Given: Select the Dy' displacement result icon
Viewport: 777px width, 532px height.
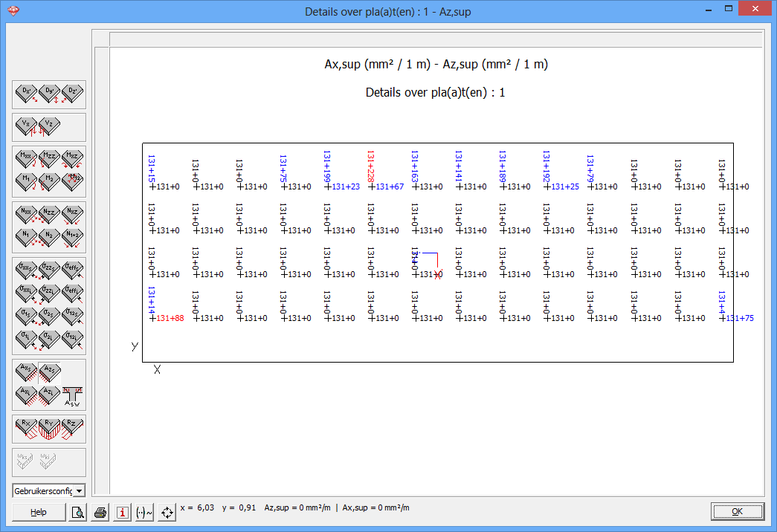Looking at the screenshot, I should click(x=49, y=94).
